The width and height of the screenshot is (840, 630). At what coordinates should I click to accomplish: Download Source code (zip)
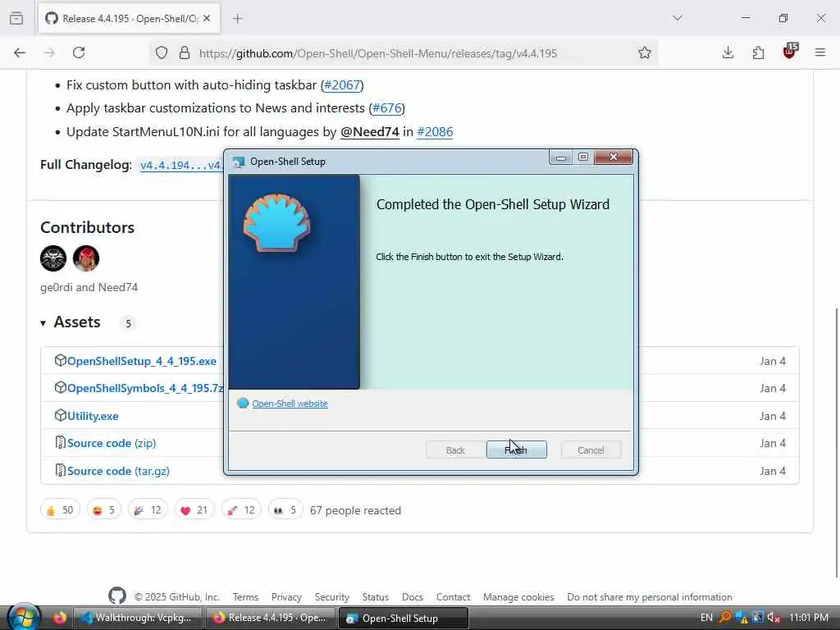click(x=112, y=443)
